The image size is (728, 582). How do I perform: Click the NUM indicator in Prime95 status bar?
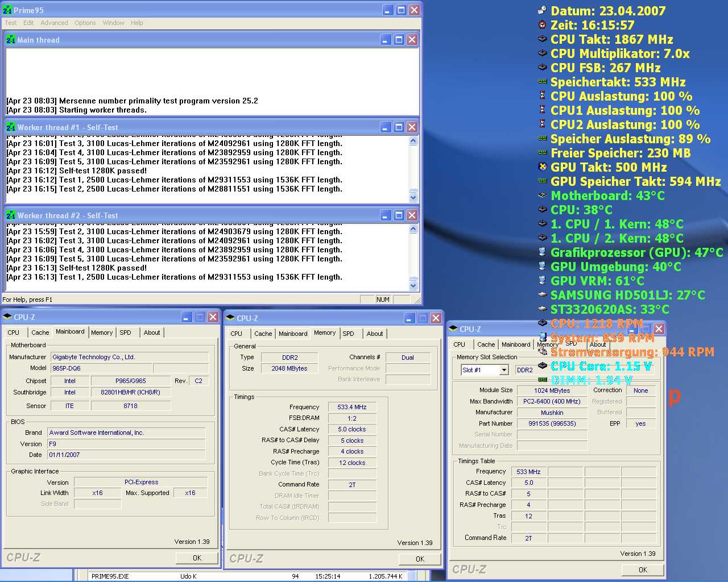tap(383, 300)
